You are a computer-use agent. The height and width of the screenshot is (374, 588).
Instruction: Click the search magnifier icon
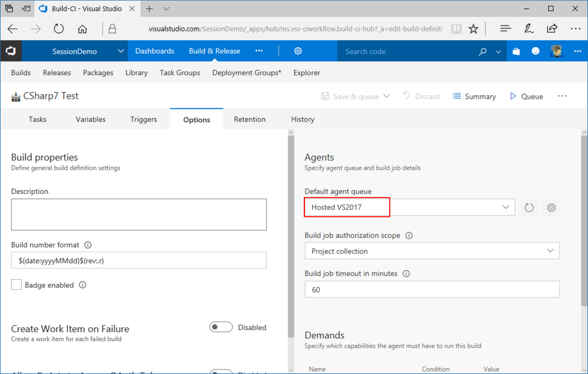pyautogui.click(x=482, y=52)
